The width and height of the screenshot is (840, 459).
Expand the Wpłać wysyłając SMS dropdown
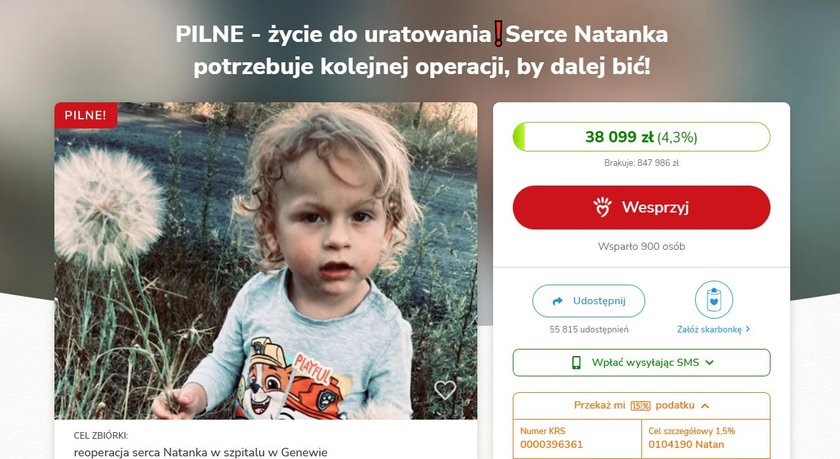[641, 363]
